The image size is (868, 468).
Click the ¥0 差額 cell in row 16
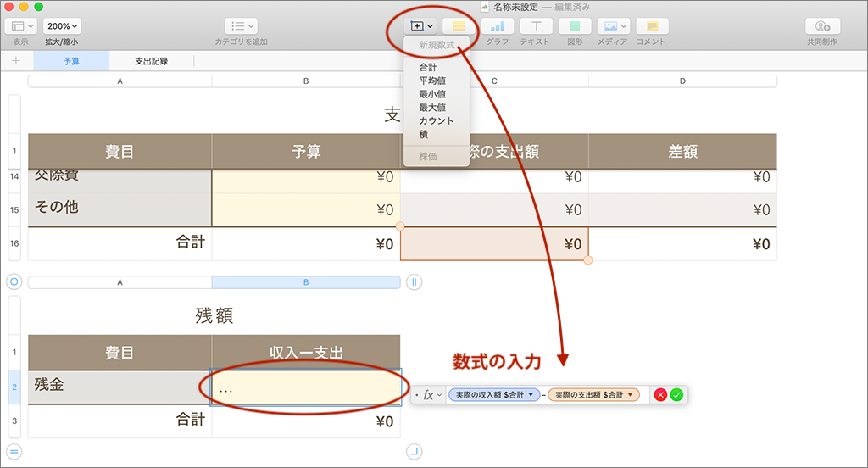coord(682,243)
